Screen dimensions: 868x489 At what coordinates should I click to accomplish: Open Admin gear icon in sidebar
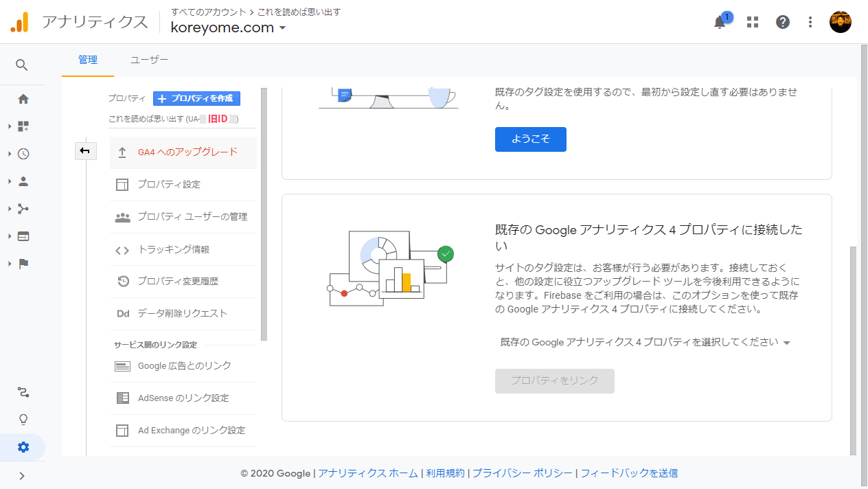click(x=23, y=447)
